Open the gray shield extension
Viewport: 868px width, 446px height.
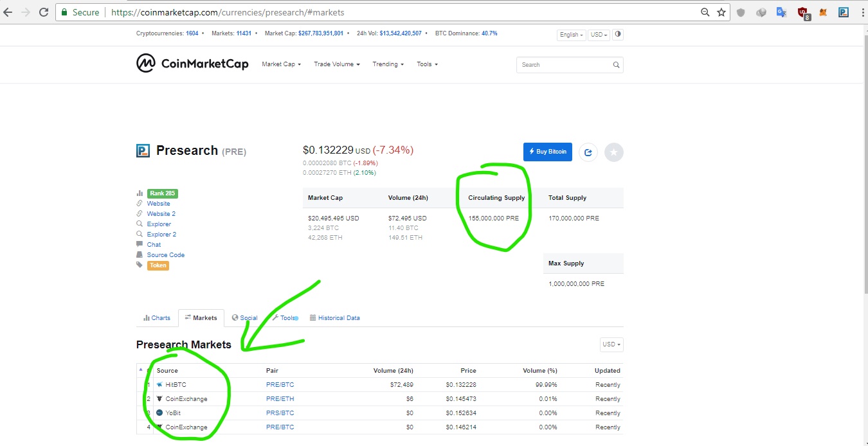(x=741, y=12)
